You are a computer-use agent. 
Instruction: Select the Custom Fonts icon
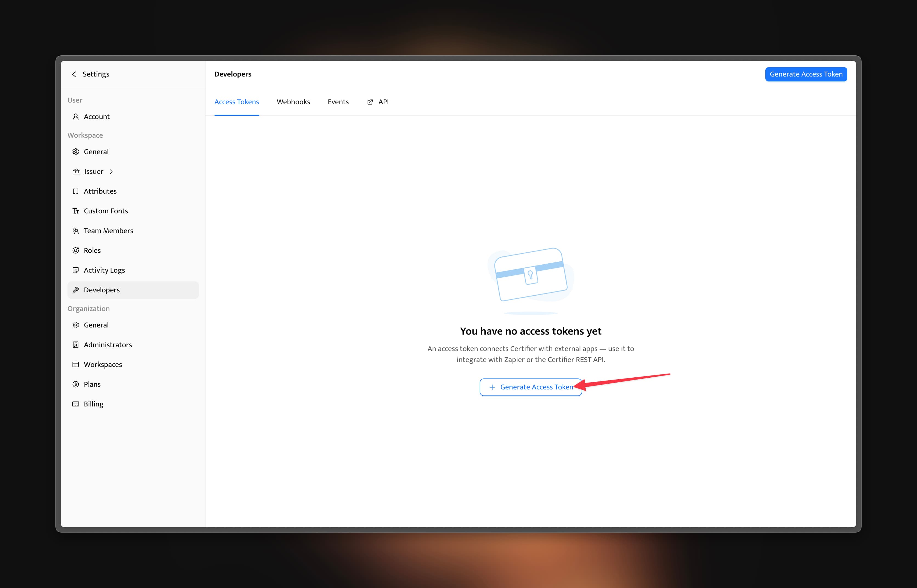[76, 211]
